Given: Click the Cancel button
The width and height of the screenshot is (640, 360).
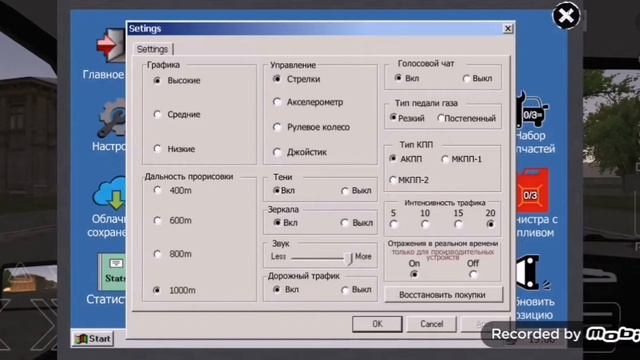Looking at the screenshot, I should [x=431, y=324].
